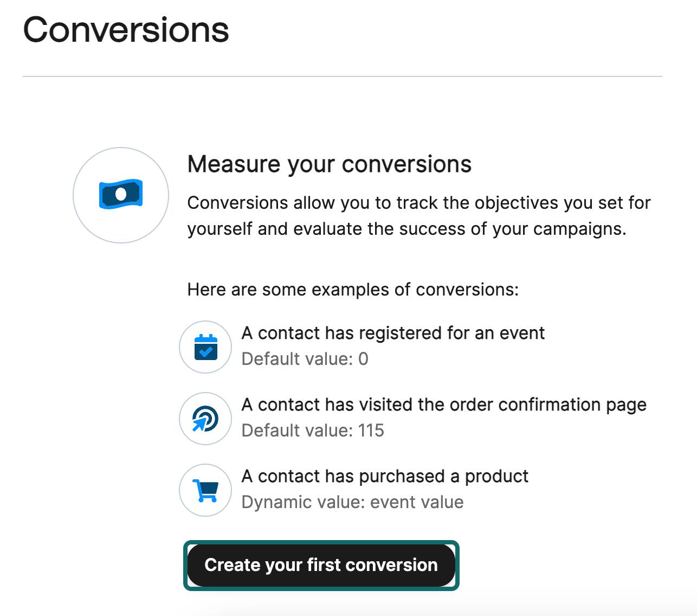Click the words 'event value' in dynamic value
The height and width of the screenshot is (616, 697).
point(417,502)
